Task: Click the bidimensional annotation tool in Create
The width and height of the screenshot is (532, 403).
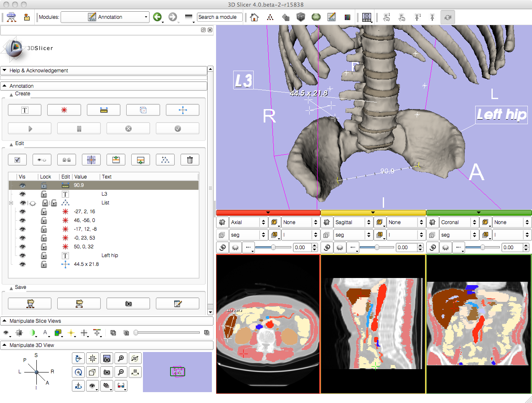Action: [183, 110]
